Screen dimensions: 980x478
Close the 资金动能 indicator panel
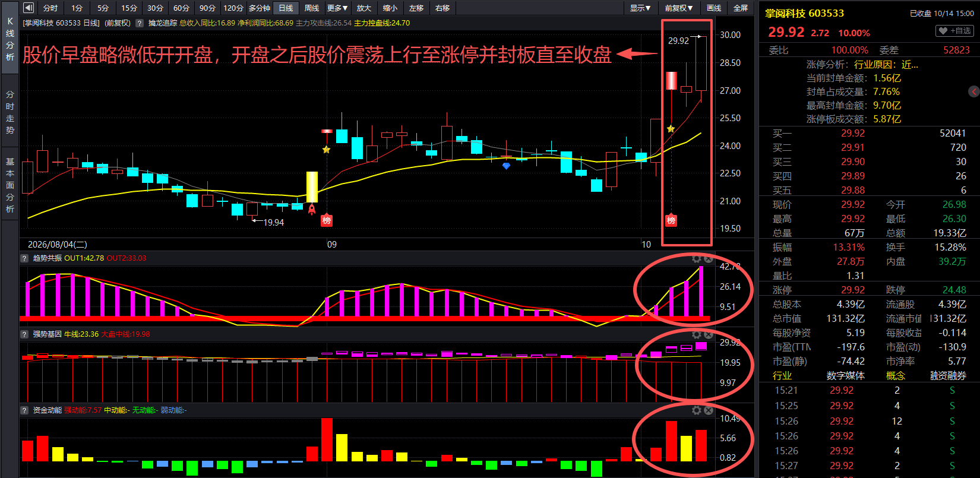click(708, 411)
